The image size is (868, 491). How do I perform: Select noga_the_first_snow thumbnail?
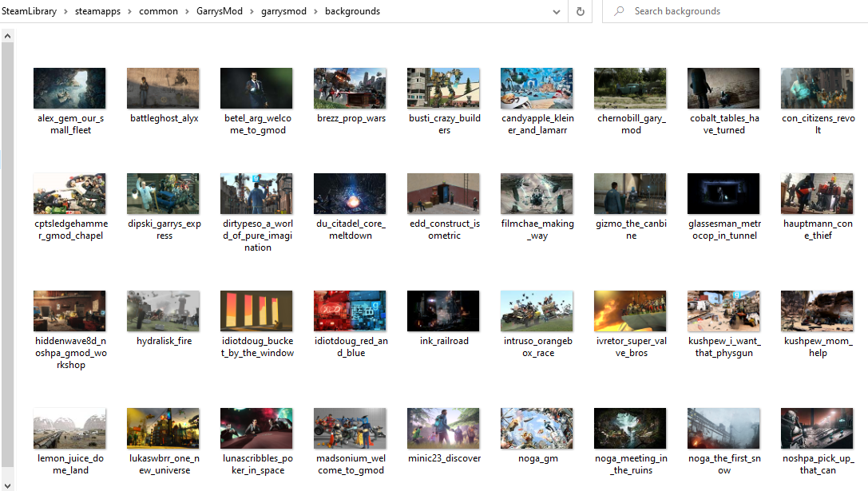click(723, 429)
